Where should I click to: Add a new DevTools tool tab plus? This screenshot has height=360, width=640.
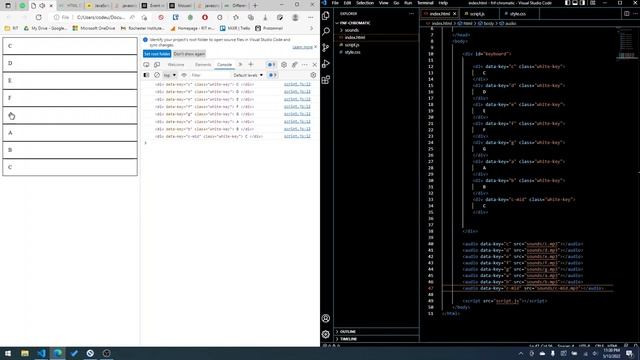pyautogui.click(x=251, y=64)
